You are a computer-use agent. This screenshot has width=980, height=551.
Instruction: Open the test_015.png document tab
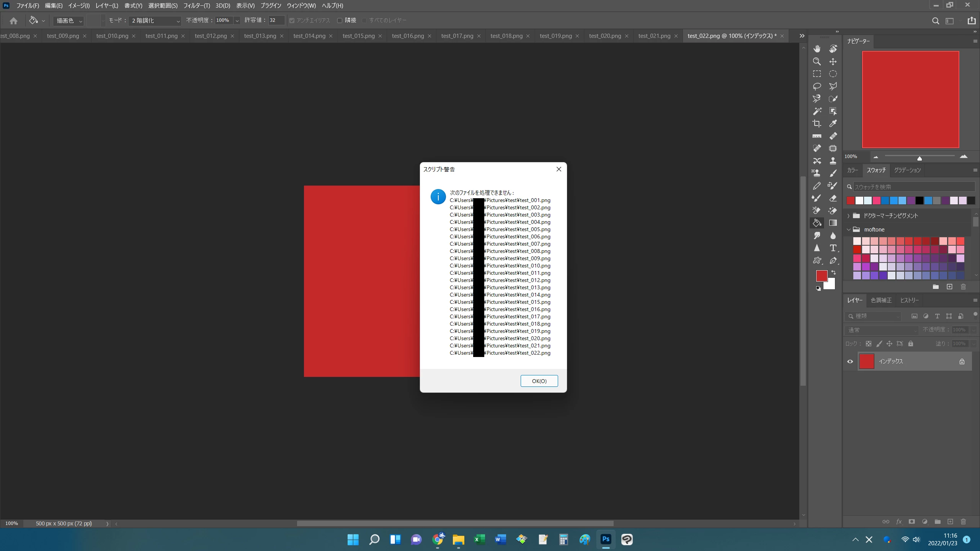[x=358, y=36]
